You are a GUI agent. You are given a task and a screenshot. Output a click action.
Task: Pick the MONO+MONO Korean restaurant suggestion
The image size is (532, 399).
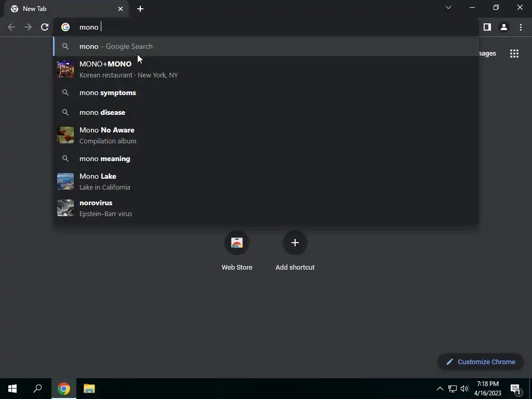click(266, 69)
